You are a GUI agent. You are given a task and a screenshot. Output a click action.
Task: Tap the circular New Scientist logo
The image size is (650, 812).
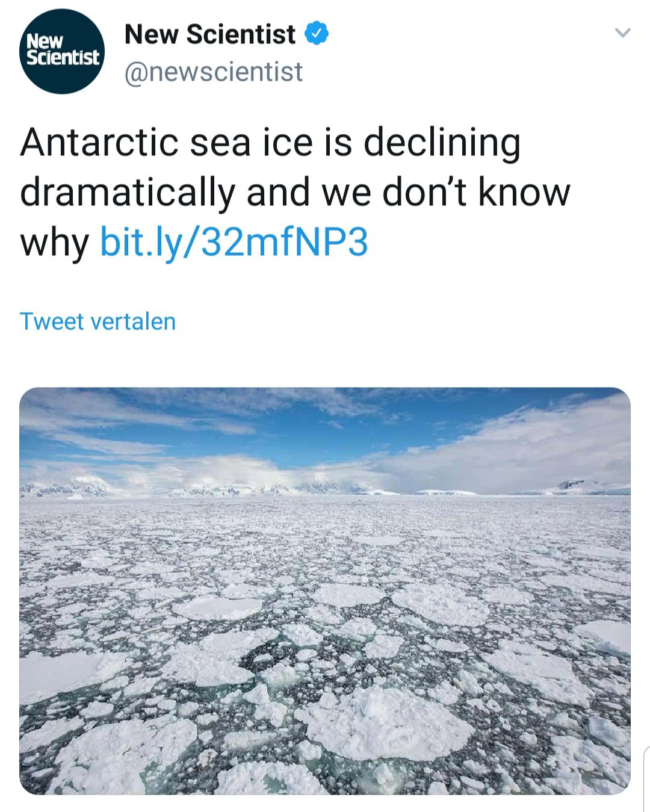coord(62,52)
